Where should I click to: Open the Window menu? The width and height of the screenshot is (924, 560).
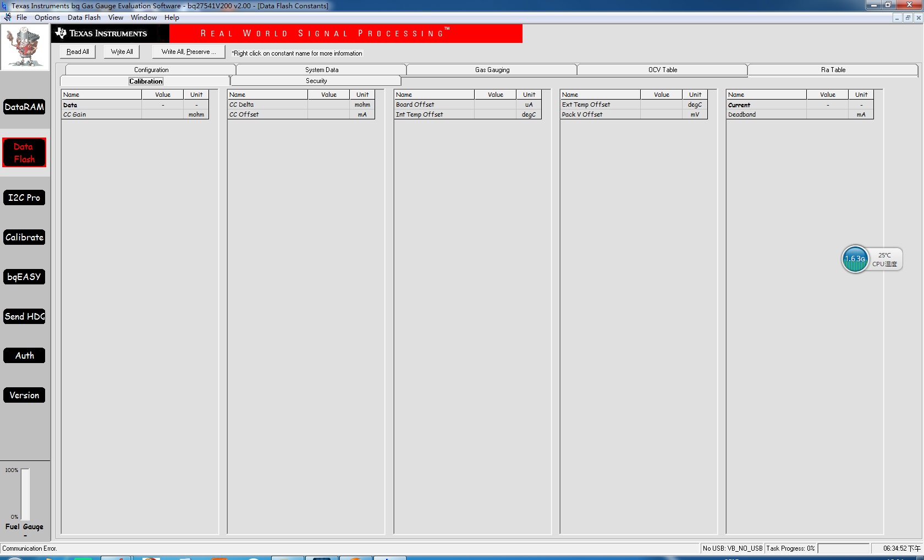[x=144, y=17]
